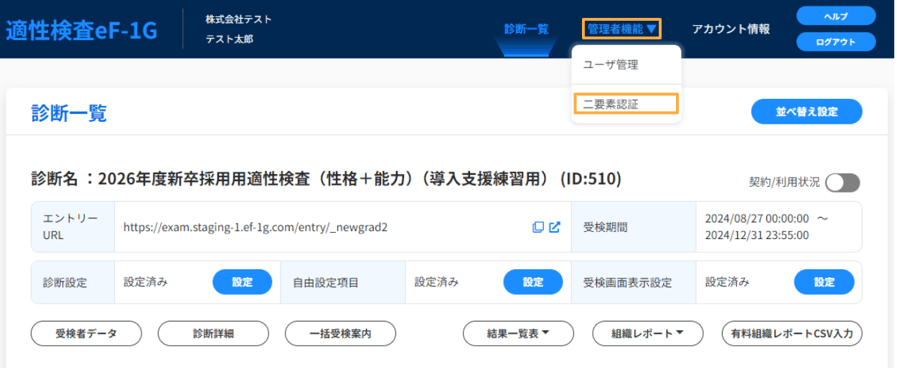Click the 適性検査eF-1G logo

point(81,31)
